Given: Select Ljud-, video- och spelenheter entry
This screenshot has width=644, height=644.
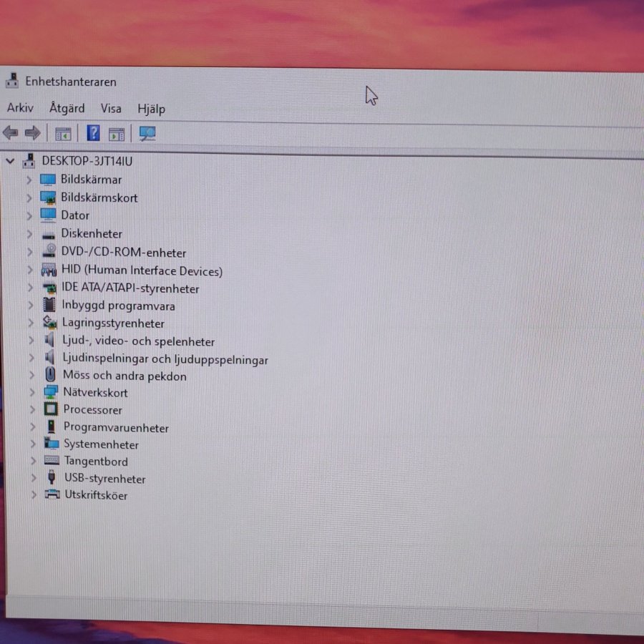Looking at the screenshot, I should [x=138, y=342].
